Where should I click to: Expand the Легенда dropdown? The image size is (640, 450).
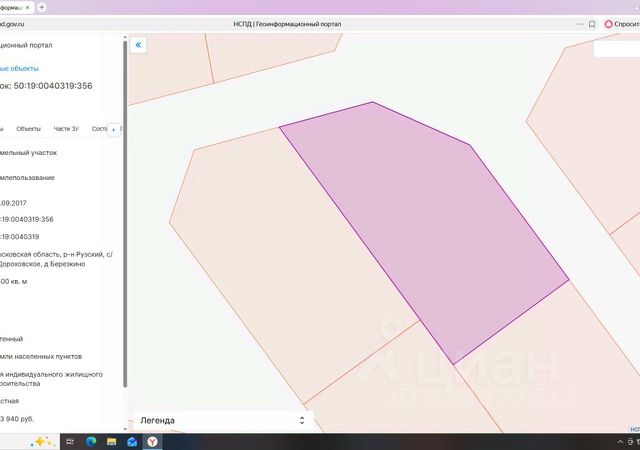point(223,420)
